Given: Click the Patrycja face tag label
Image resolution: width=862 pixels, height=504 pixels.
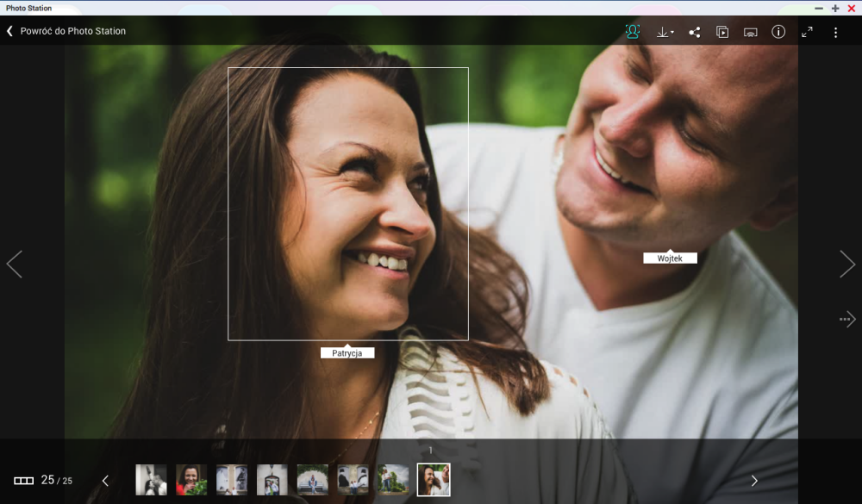Looking at the screenshot, I should point(347,353).
